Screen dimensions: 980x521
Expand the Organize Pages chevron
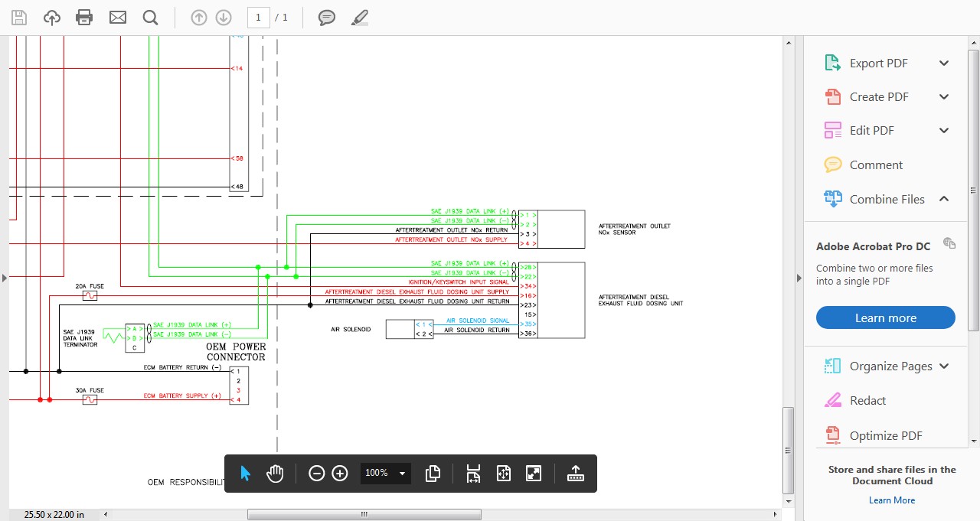tap(944, 366)
